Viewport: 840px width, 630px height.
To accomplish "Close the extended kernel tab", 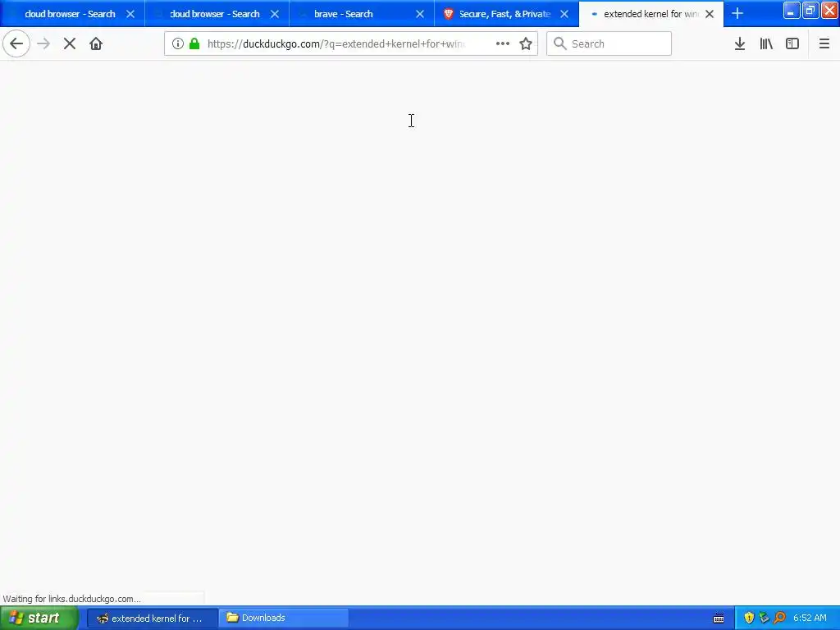I will (x=710, y=14).
